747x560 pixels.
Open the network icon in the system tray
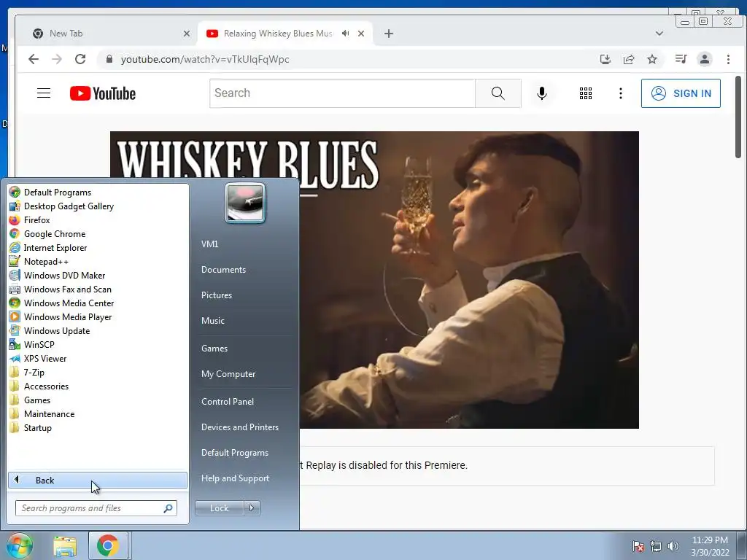coord(656,546)
